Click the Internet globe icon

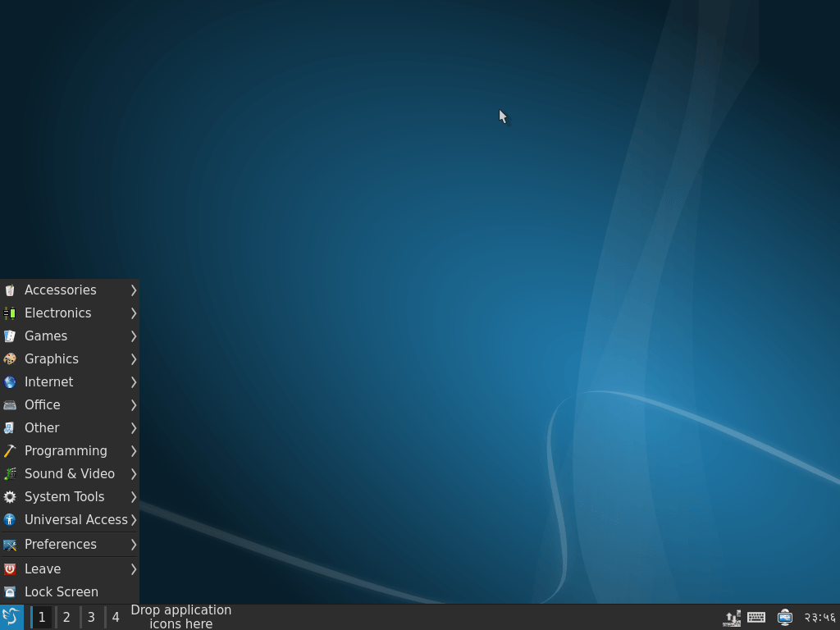10,382
